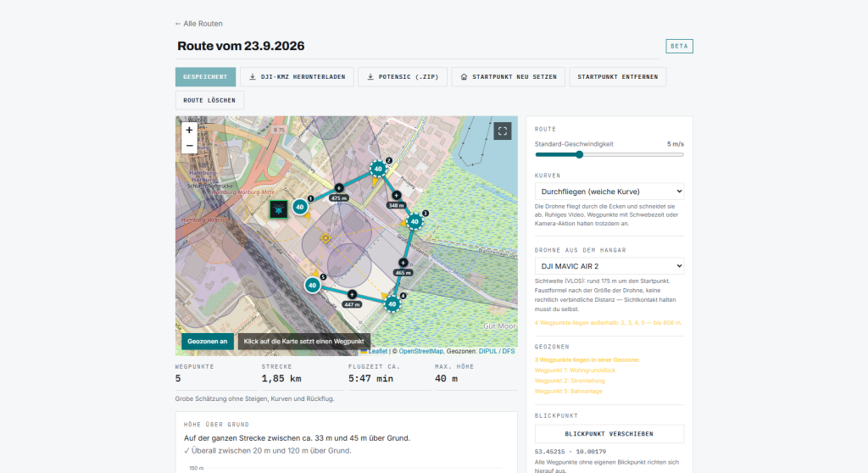
Task: Click warning Wegpunkt 1: Wohngrundstück
Action: coord(575,370)
